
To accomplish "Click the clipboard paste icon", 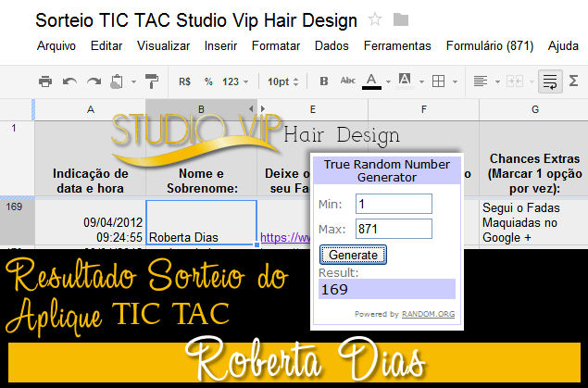I will coord(117,81).
